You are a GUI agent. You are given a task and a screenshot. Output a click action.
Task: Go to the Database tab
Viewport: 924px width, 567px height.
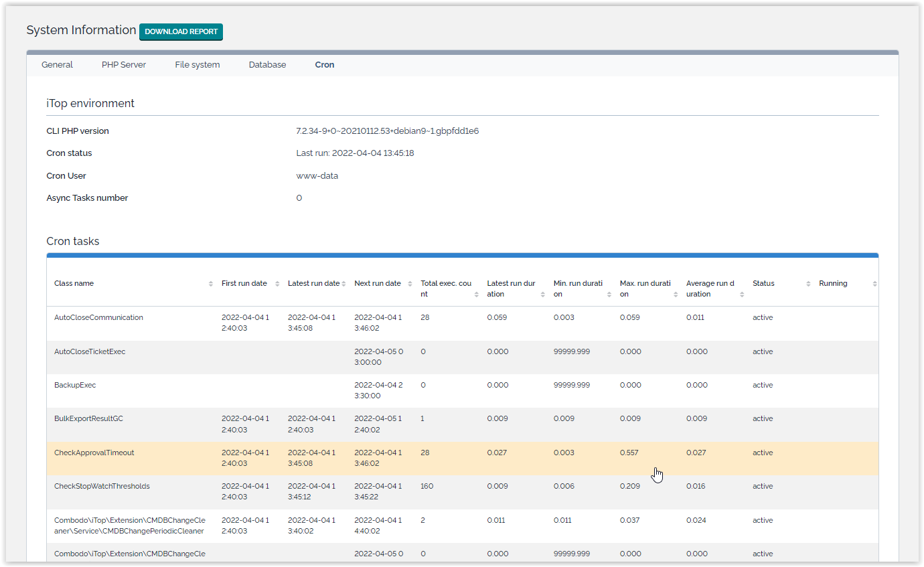tap(267, 65)
